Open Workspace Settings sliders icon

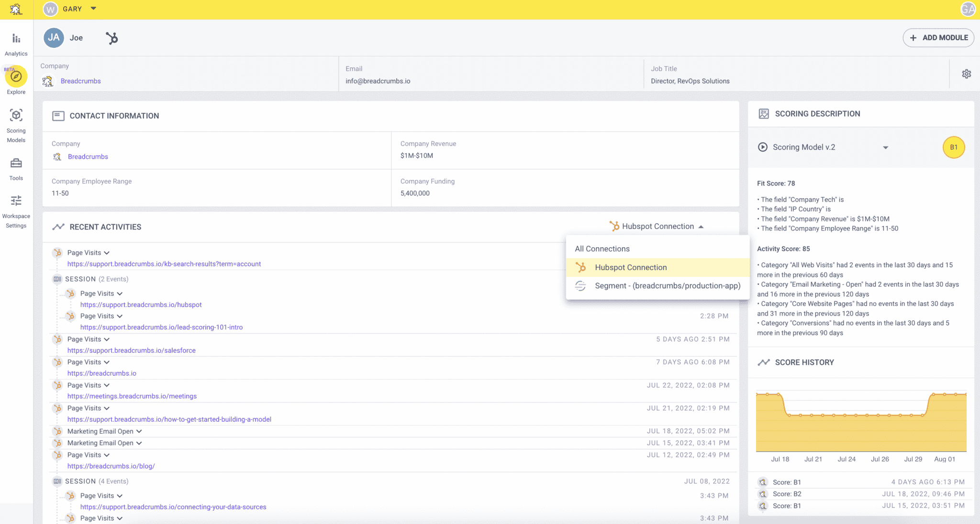16,201
